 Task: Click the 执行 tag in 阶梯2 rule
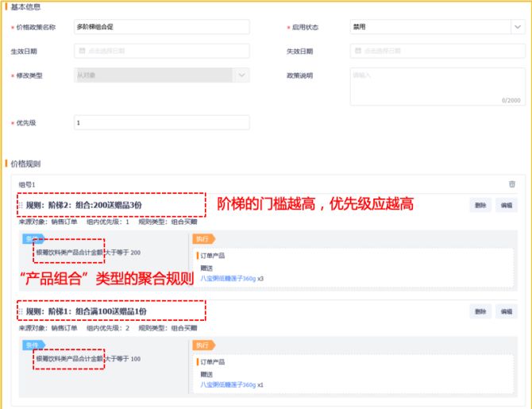tap(202, 237)
